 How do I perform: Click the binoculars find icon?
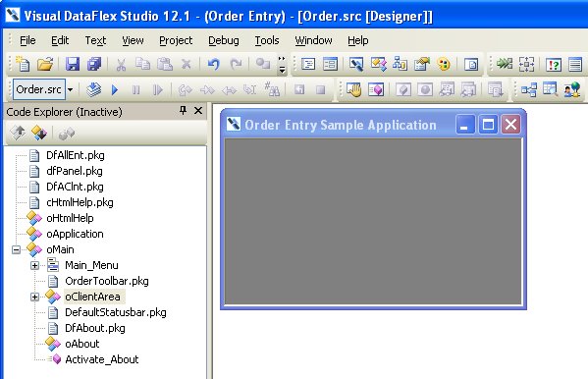click(x=272, y=89)
